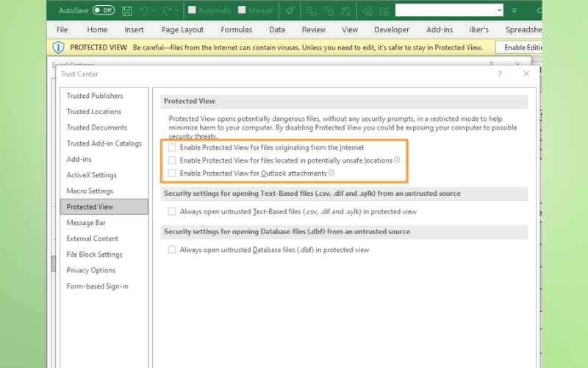Enable Protected View for Internet files

172,148
